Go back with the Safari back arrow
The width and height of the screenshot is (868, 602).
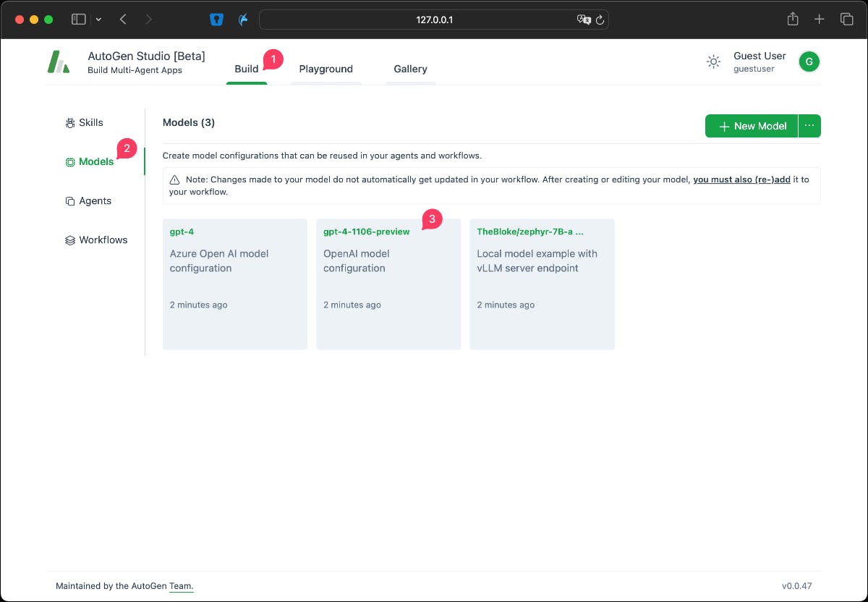pos(123,20)
